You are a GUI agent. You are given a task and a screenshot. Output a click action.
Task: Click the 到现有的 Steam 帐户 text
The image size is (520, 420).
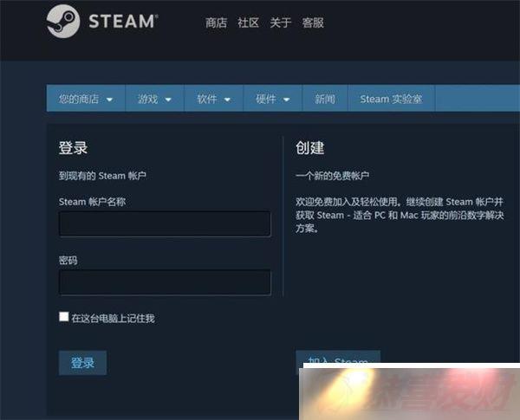click(102, 175)
